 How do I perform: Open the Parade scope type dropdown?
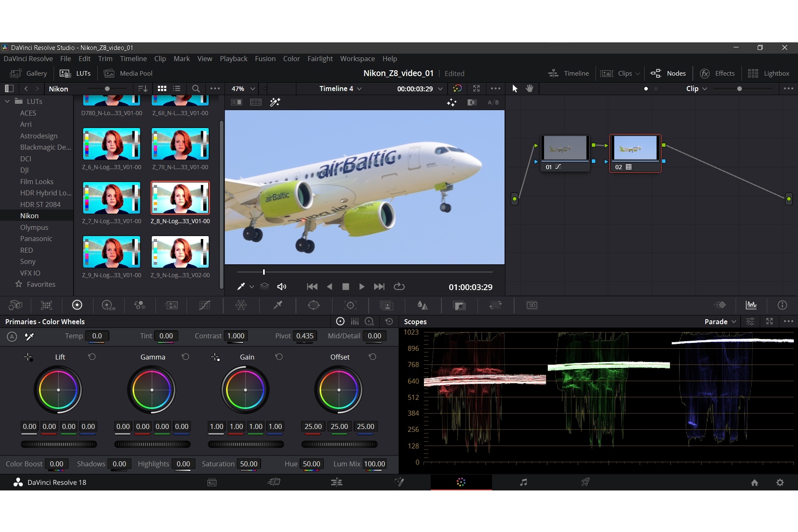720,322
